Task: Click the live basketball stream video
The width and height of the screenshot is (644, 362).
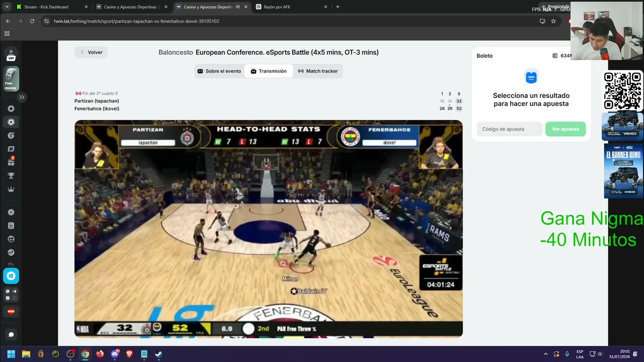Action: click(x=269, y=229)
